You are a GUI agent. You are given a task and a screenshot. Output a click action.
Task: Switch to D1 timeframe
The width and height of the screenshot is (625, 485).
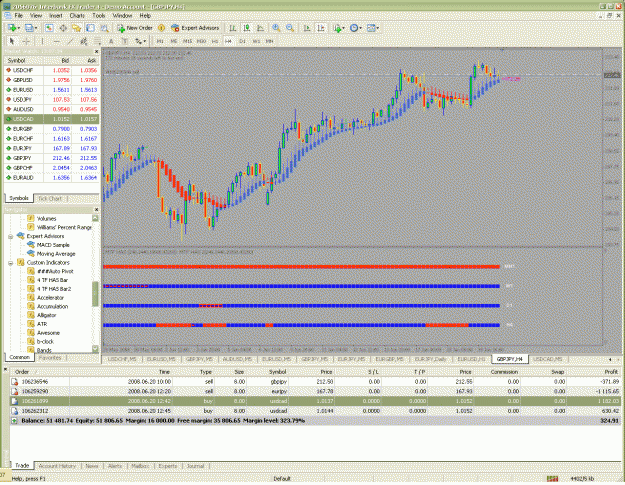click(242, 41)
